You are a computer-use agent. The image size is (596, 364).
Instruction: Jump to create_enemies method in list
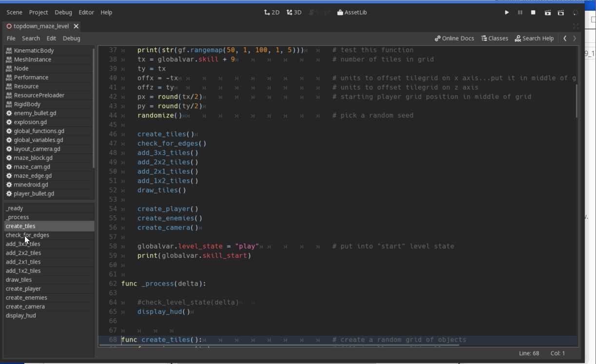pyautogui.click(x=49, y=298)
